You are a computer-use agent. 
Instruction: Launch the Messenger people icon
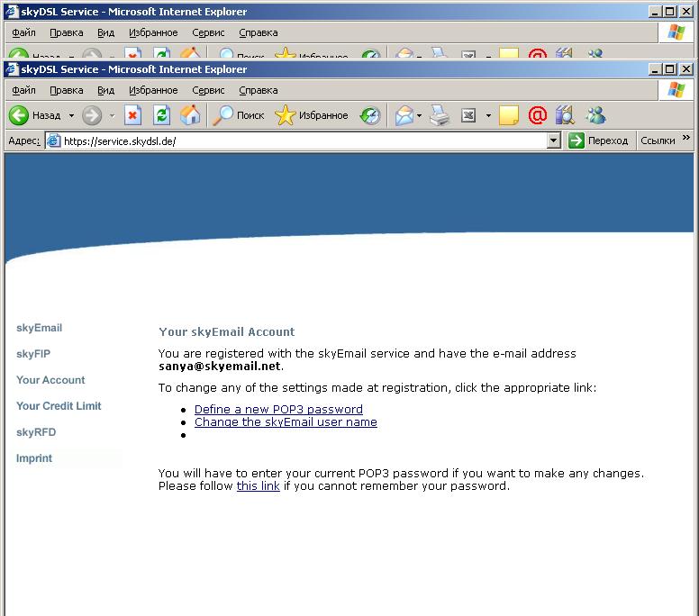coord(595,115)
